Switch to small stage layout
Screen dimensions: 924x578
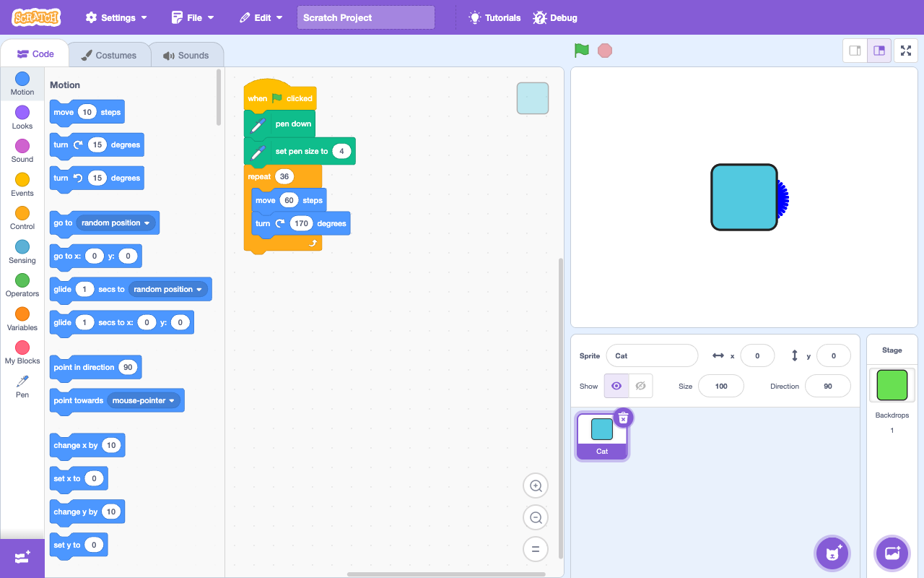tap(855, 51)
